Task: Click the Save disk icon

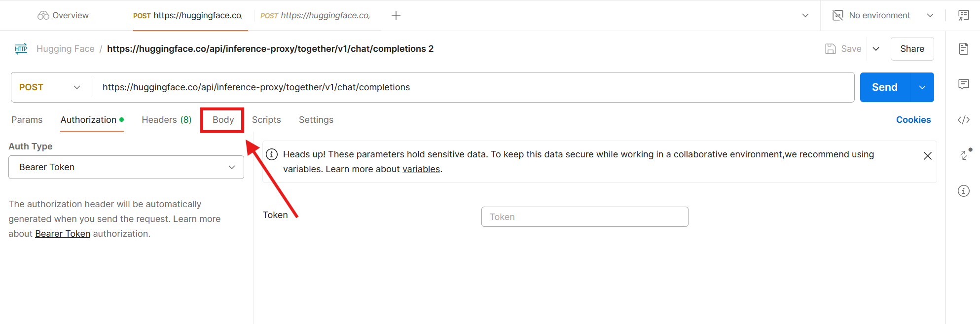Action: coord(831,49)
